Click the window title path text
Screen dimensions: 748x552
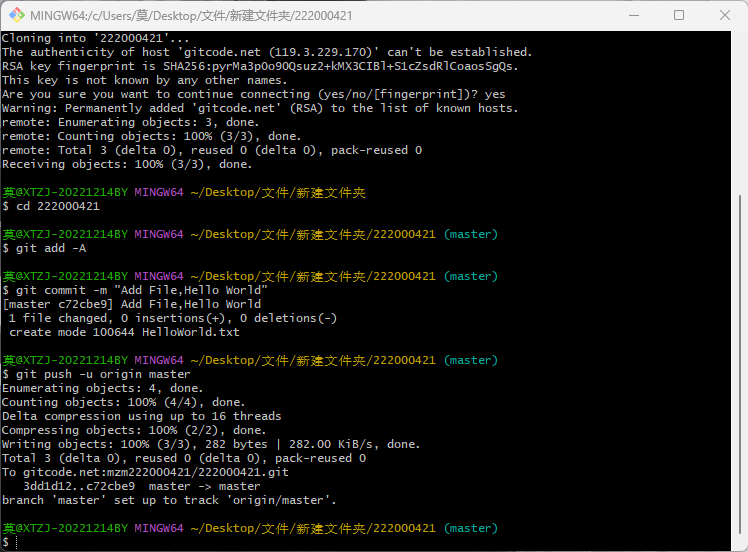[x=191, y=16]
